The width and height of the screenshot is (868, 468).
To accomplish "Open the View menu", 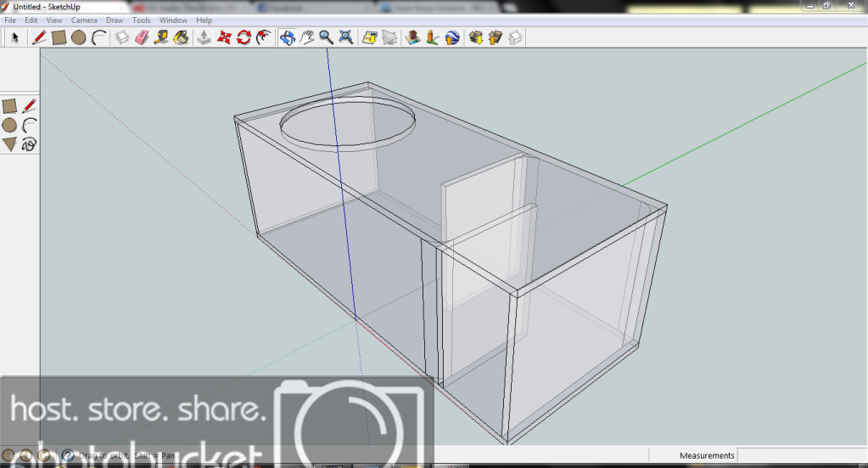I will 53,20.
